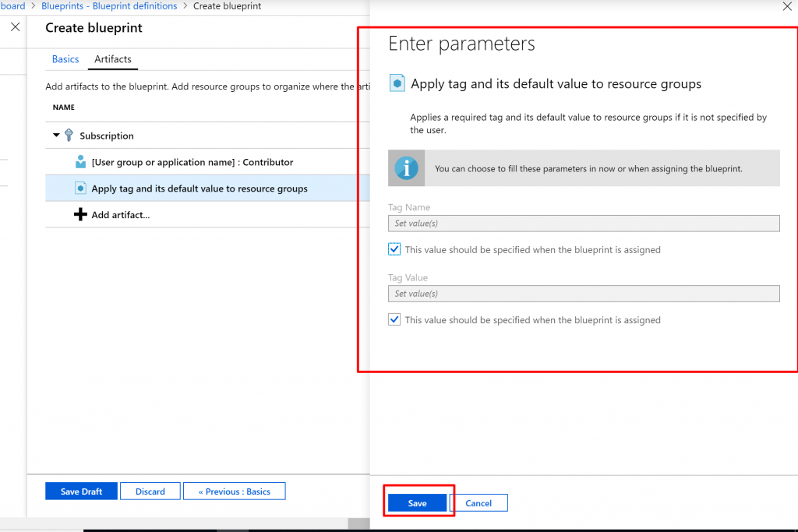Discard the blueprint draft
Image resolution: width=798 pixels, height=532 pixels.
point(150,491)
